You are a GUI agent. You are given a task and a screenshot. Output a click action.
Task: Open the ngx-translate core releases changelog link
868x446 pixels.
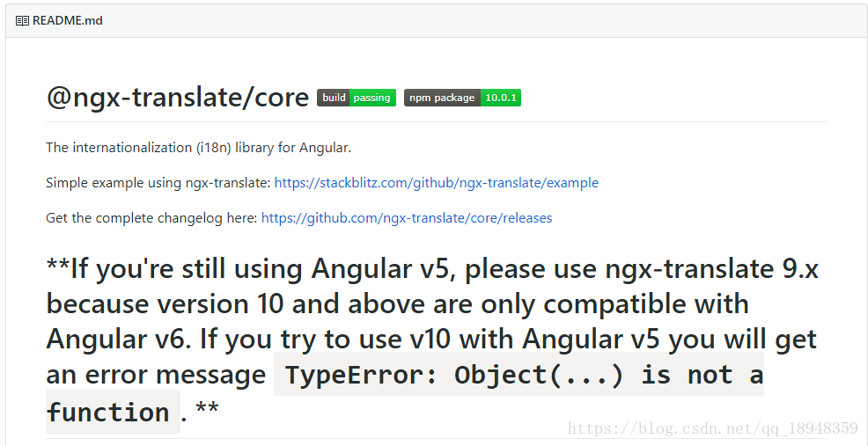coord(407,218)
